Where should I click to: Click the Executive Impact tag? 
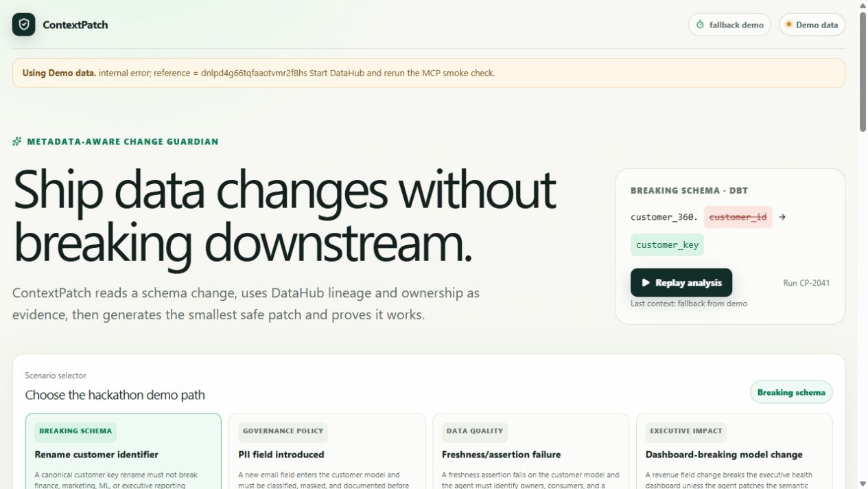pos(686,431)
